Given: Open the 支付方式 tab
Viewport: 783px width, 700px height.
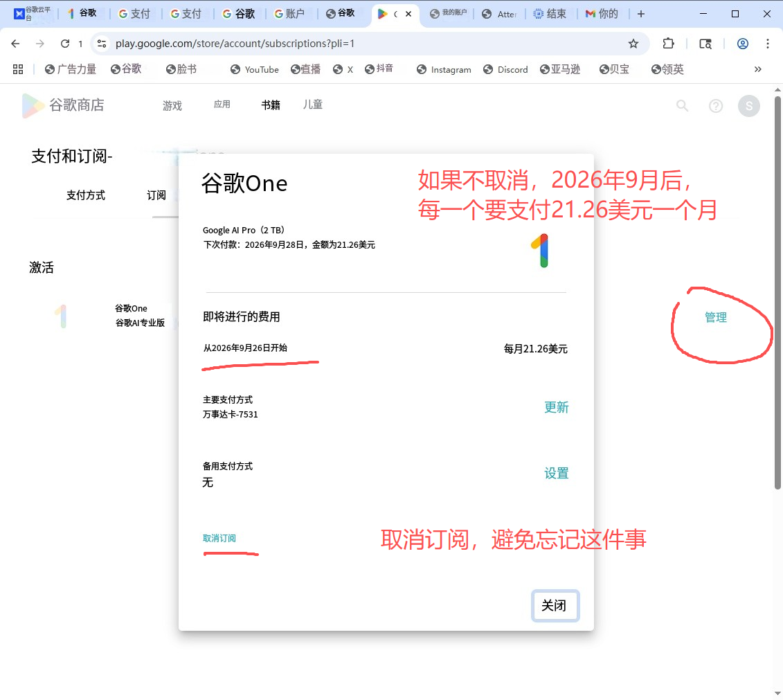Looking at the screenshot, I should (x=86, y=195).
